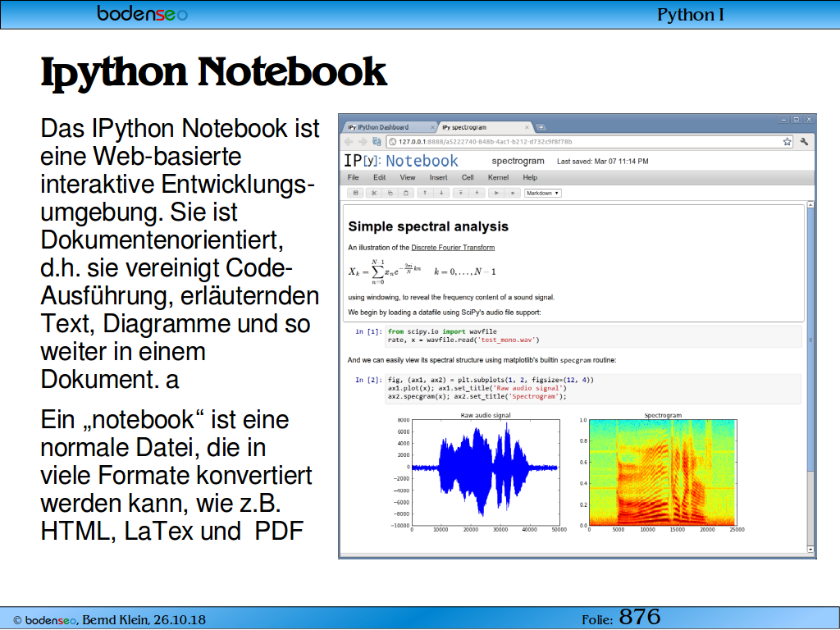This screenshot has width=840, height=630.
Task: Open the Cell menu in the notebook
Action: [x=468, y=177]
